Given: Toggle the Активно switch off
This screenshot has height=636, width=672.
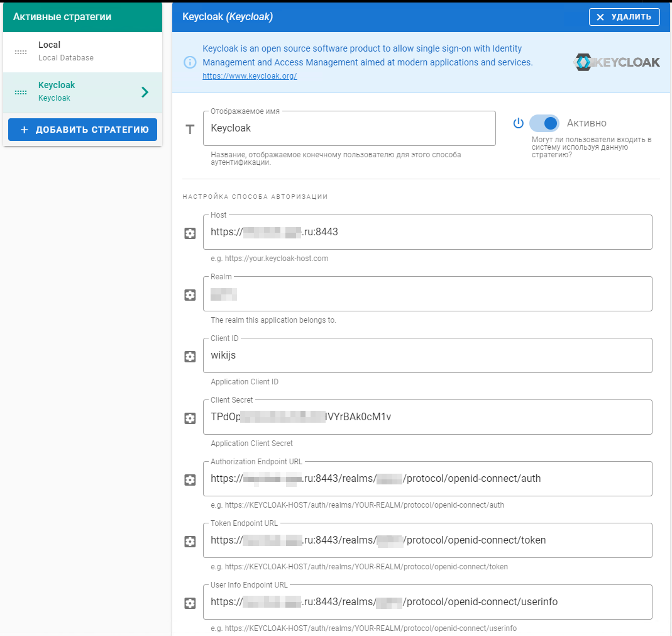Looking at the screenshot, I should click(x=544, y=123).
